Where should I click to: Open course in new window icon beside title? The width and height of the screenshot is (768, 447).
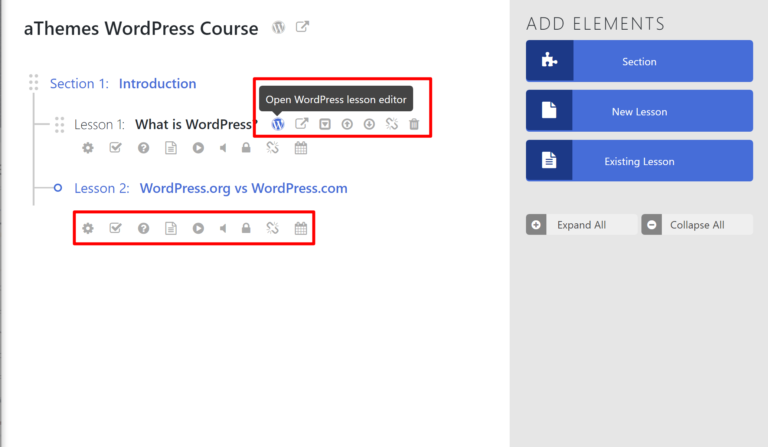point(302,26)
